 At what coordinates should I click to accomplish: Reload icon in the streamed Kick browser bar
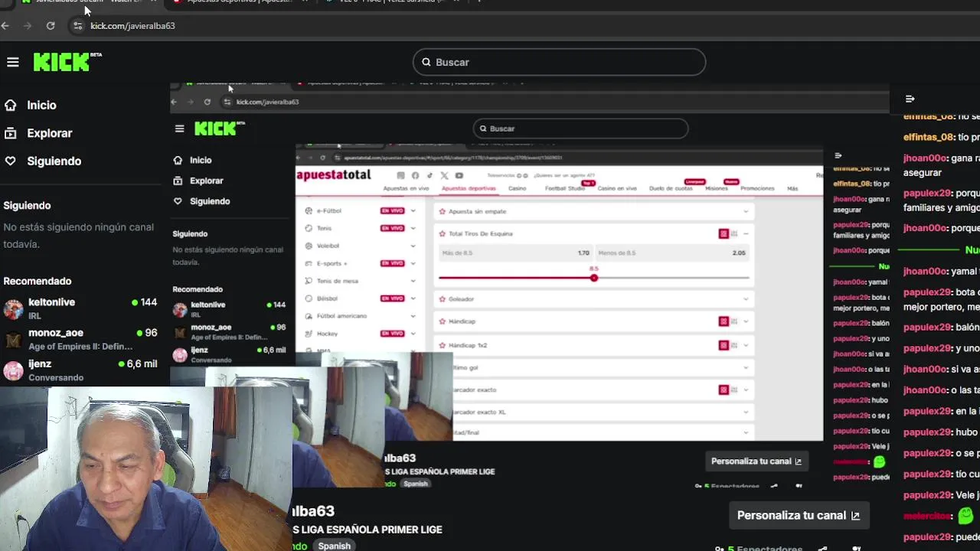click(207, 102)
